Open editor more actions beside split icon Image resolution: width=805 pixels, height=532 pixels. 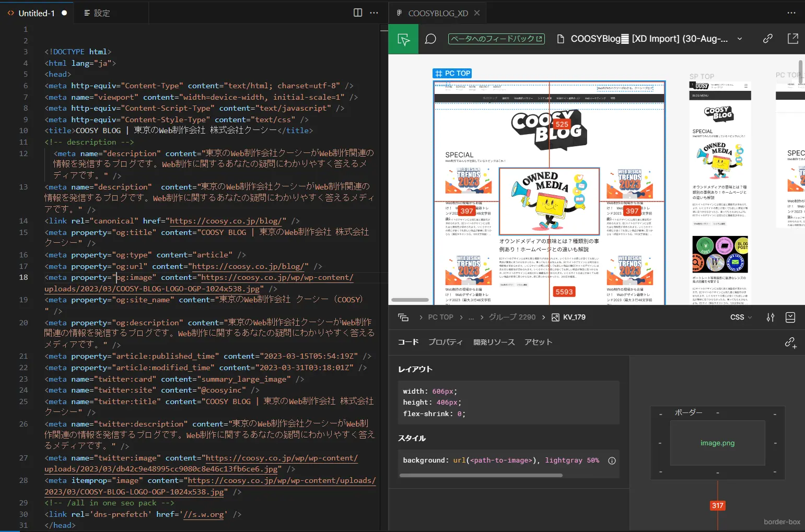374,13
